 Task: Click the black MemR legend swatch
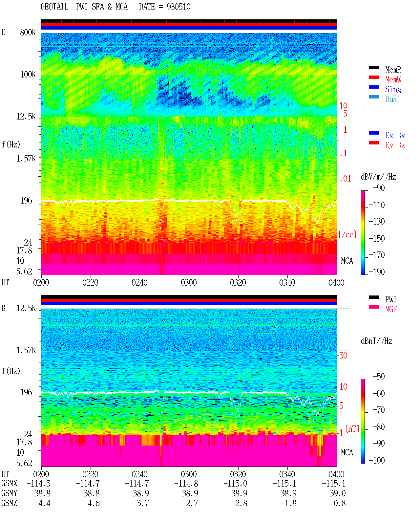point(374,67)
